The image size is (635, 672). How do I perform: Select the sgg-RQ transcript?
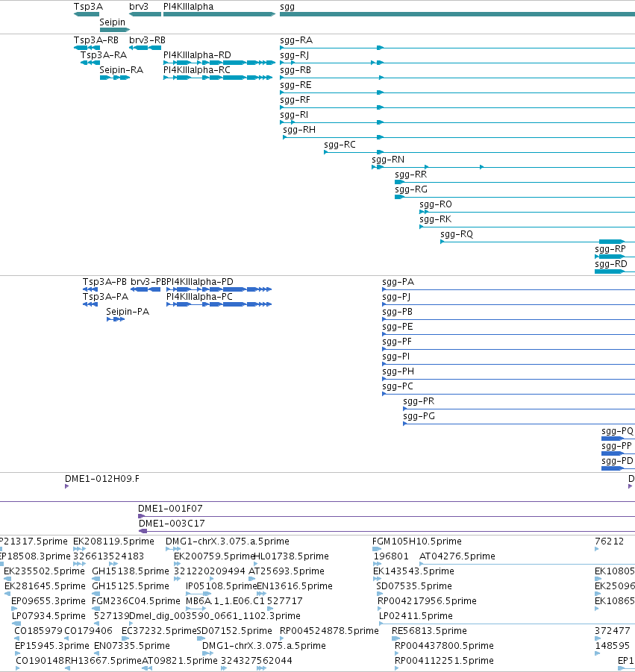pos(538,242)
